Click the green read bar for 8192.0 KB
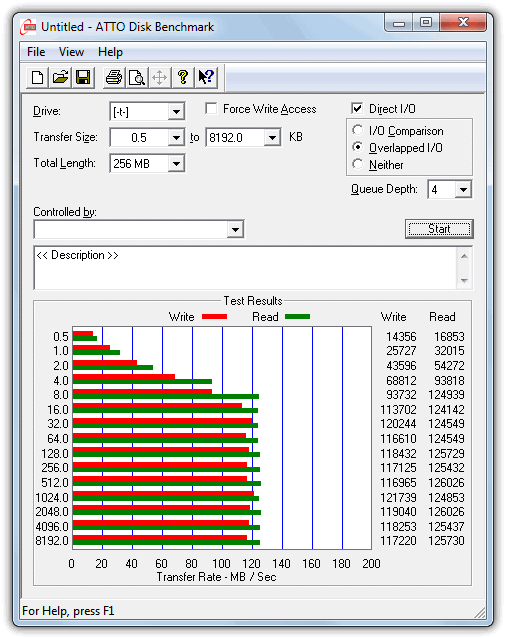 [x=166, y=542]
